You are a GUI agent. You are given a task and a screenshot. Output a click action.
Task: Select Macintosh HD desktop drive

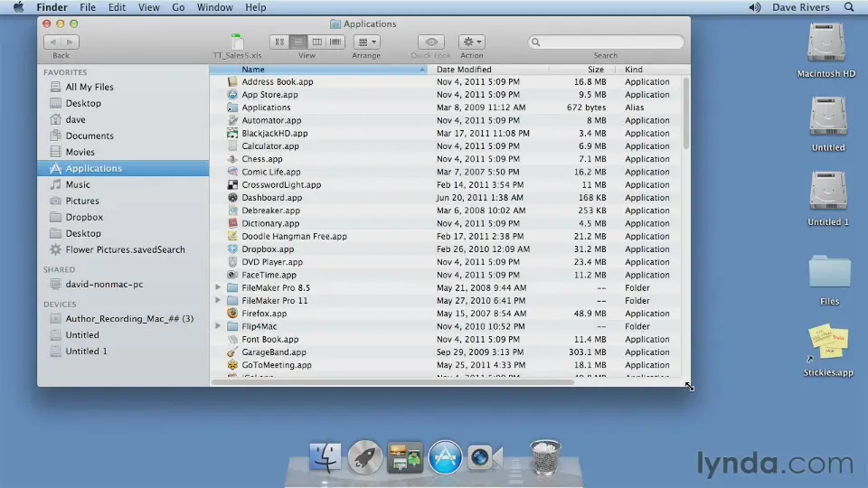pyautogui.click(x=826, y=51)
